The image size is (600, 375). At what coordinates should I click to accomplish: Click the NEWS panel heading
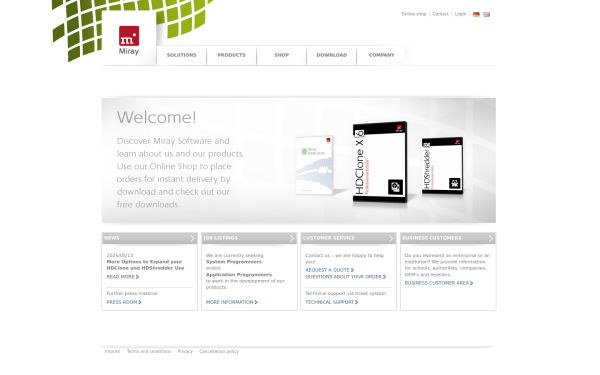tap(112, 238)
